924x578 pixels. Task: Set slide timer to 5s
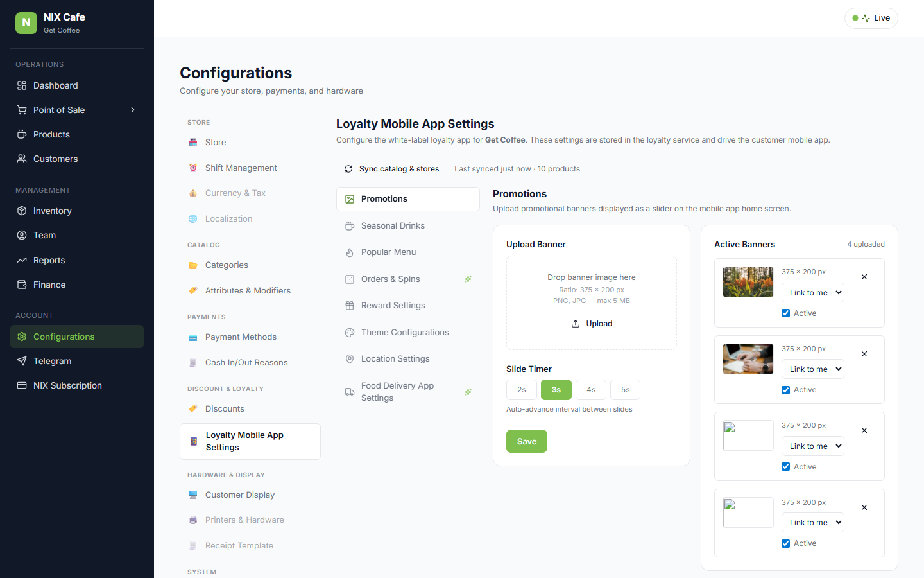tap(625, 390)
